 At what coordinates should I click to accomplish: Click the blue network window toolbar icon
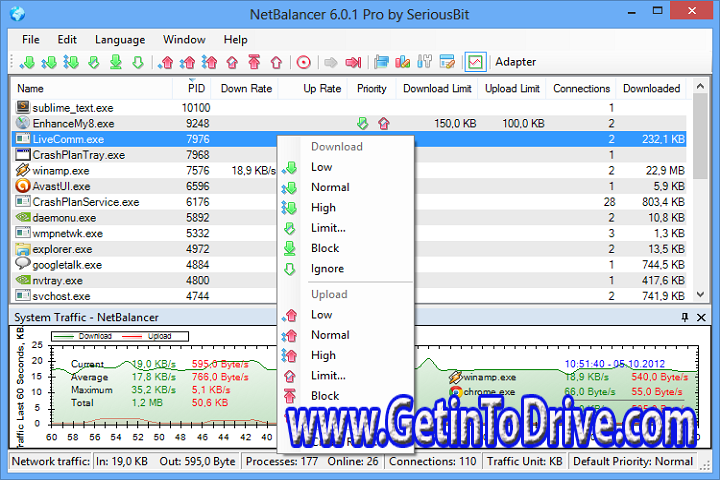381,62
